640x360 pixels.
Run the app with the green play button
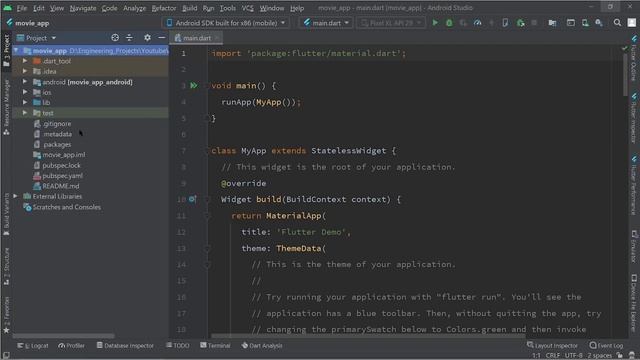(435, 23)
